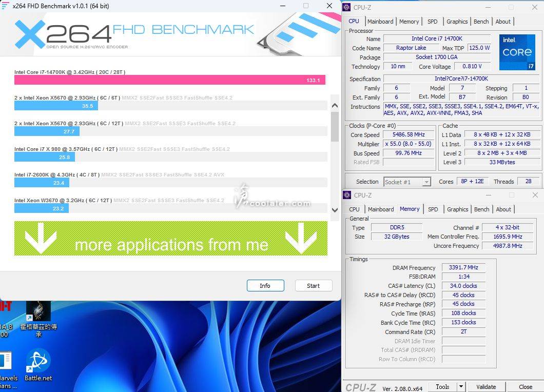Screen dimensions: 544x392
Task: Open Mainboard tab in lower CPU-Z window
Action: click(381, 209)
